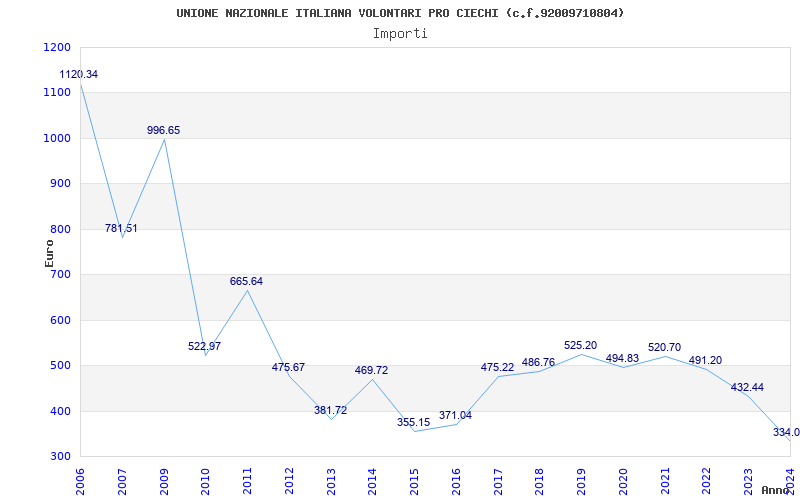Select the data label 432.44
This screenshot has height=500, width=800.
pos(747,387)
